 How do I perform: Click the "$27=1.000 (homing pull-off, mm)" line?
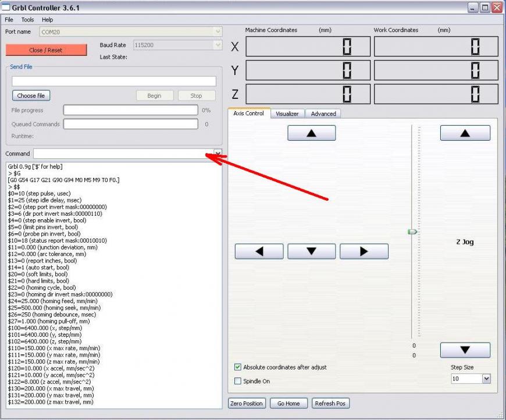click(x=49, y=321)
